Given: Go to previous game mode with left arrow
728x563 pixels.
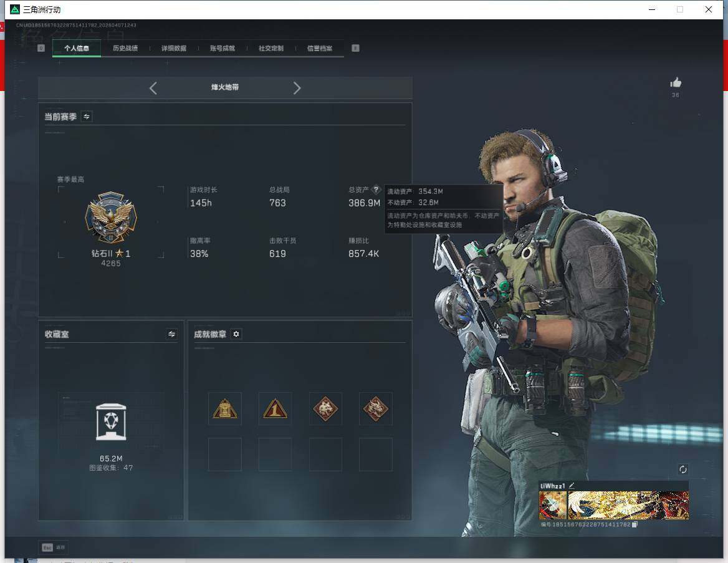Looking at the screenshot, I should point(153,88).
